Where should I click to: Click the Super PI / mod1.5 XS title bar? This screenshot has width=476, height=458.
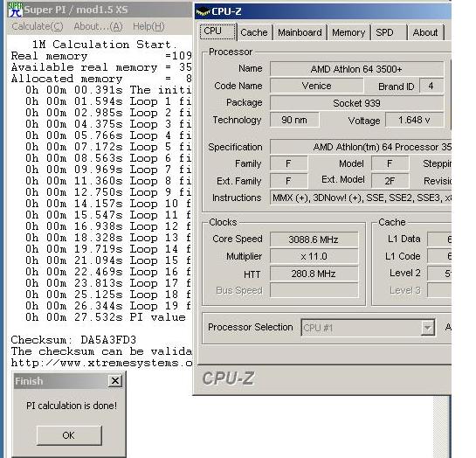click(x=100, y=10)
